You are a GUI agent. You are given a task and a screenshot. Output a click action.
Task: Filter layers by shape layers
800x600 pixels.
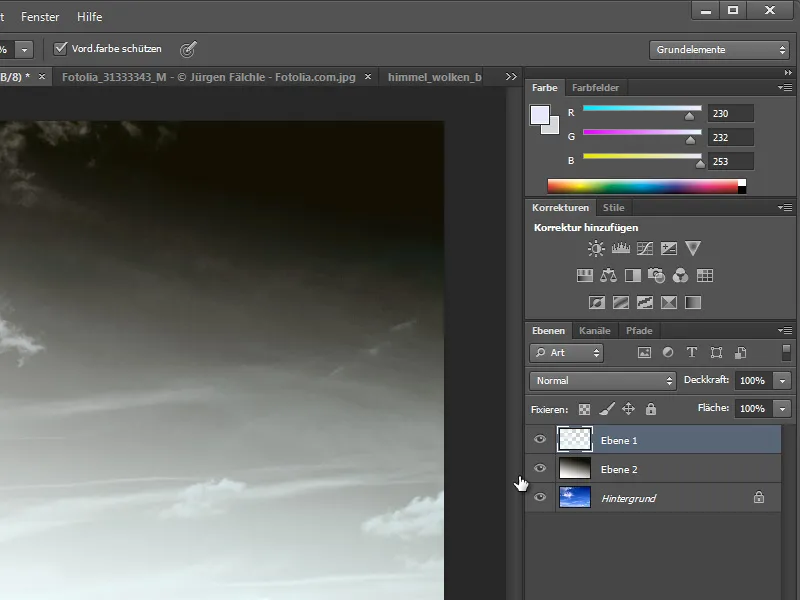coord(716,353)
